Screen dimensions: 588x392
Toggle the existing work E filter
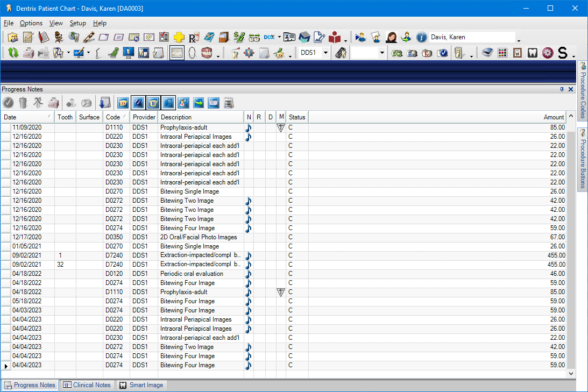[x=153, y=103]
